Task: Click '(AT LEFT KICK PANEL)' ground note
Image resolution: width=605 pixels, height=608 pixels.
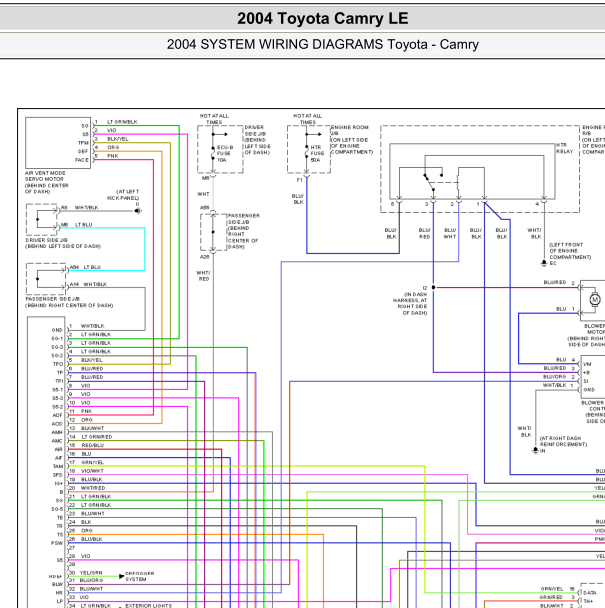Action: point(123,195)
